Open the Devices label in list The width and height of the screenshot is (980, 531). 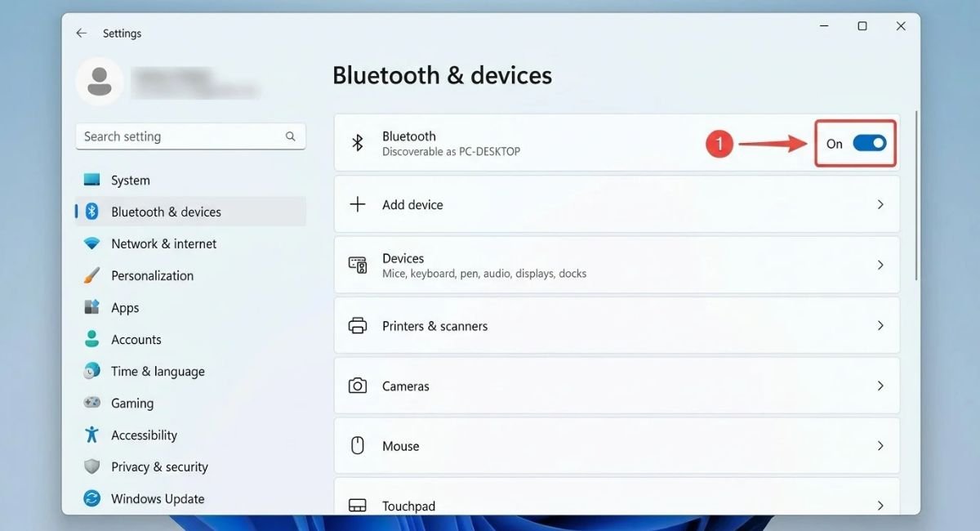click(x=403, y=258)
